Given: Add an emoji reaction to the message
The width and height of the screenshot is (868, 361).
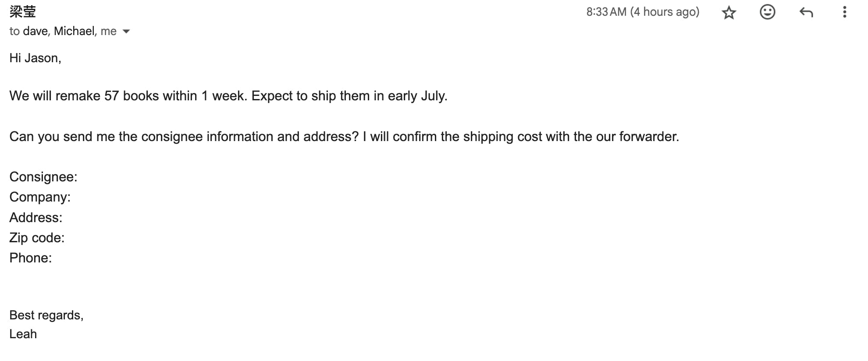Looking at the screenshot, I should [x=767, y=12].
